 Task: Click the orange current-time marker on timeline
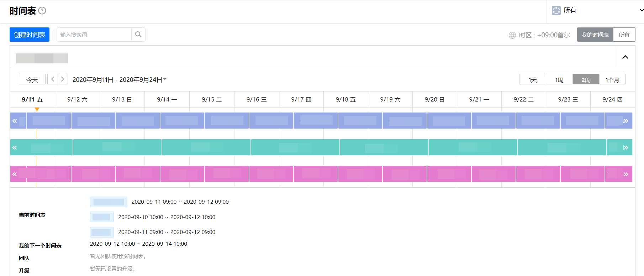(37, 109)
